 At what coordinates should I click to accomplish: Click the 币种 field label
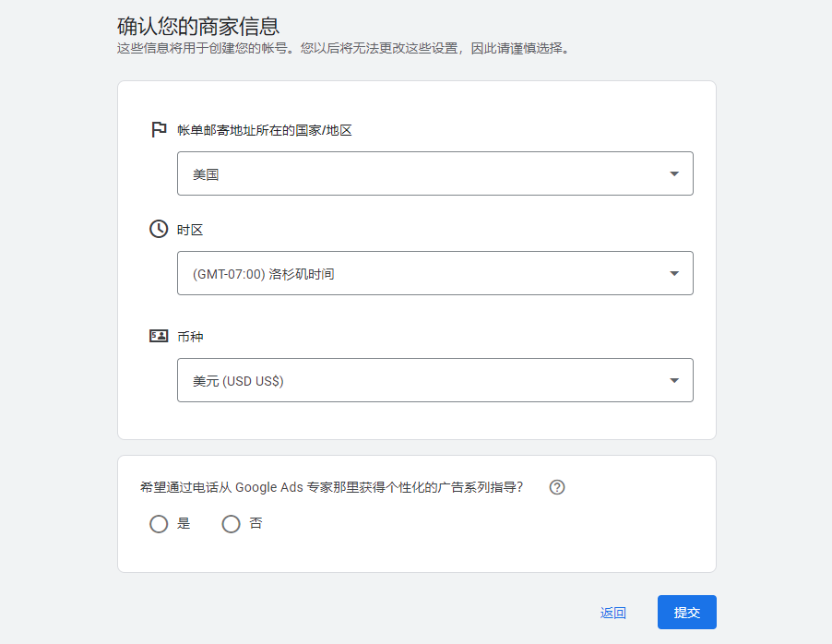point(190,337)
